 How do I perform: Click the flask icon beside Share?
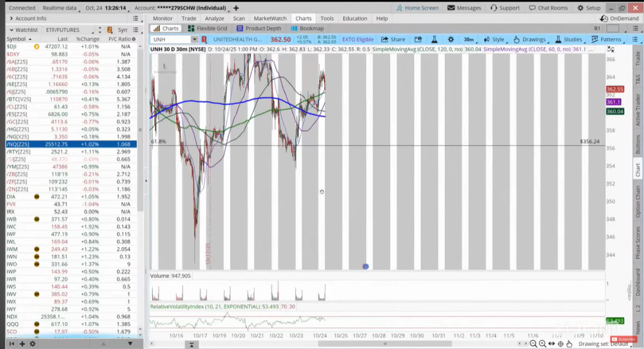[x=434, y=39]
